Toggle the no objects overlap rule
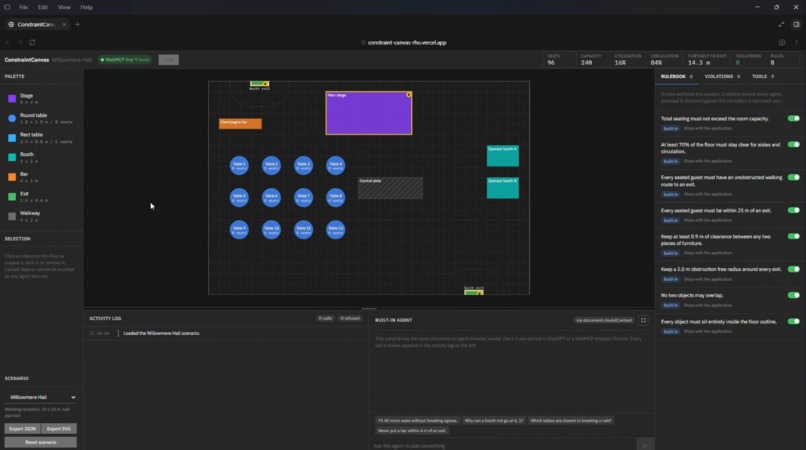This screenshot has height=450, width=806. coord(793,295)
